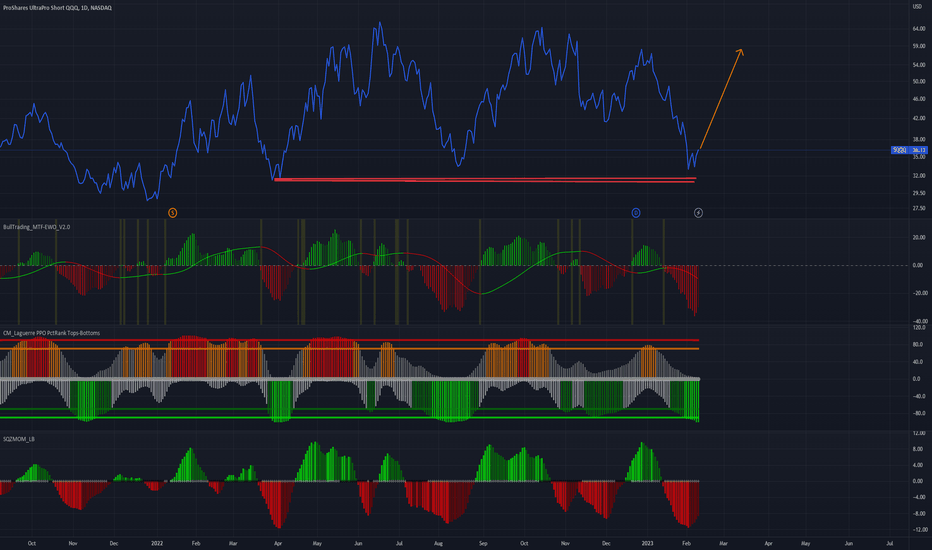The image size is (932, 550).
Task: Click the 64.00 price axis label
Action: coord(919,29)
